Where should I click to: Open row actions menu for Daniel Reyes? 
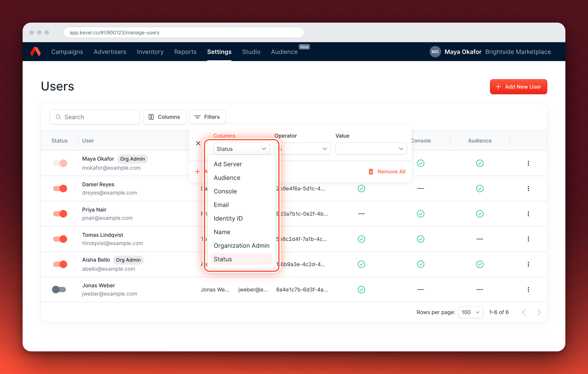tap(528, 189)
